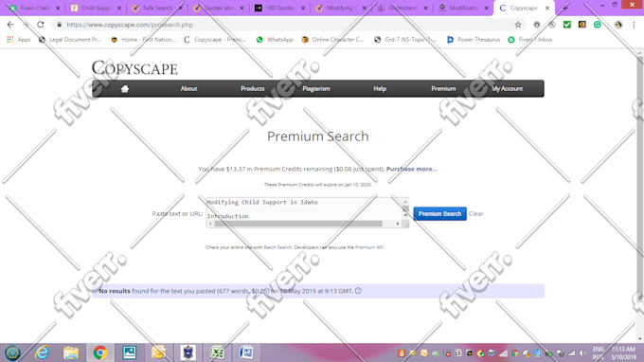Open Excel from the taskbar
Image resolution: width=644 pixels, height=362 pixels.
[217, 353]
